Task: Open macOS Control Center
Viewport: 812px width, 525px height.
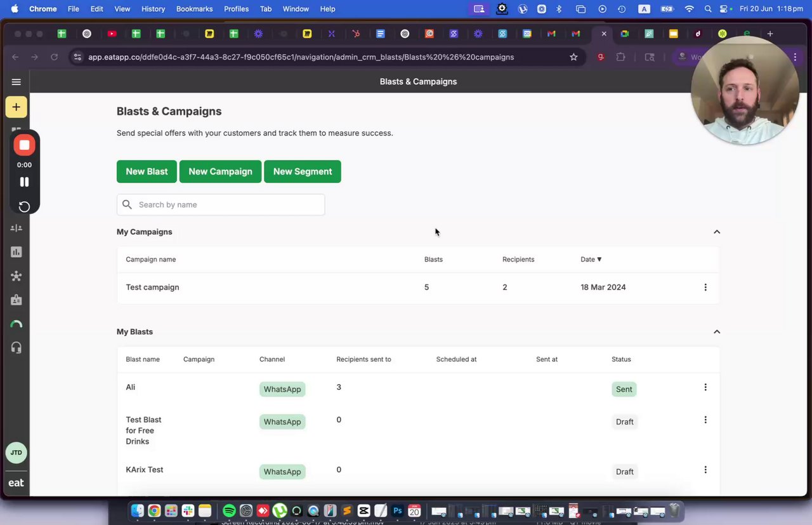Action: coord(724,9)
